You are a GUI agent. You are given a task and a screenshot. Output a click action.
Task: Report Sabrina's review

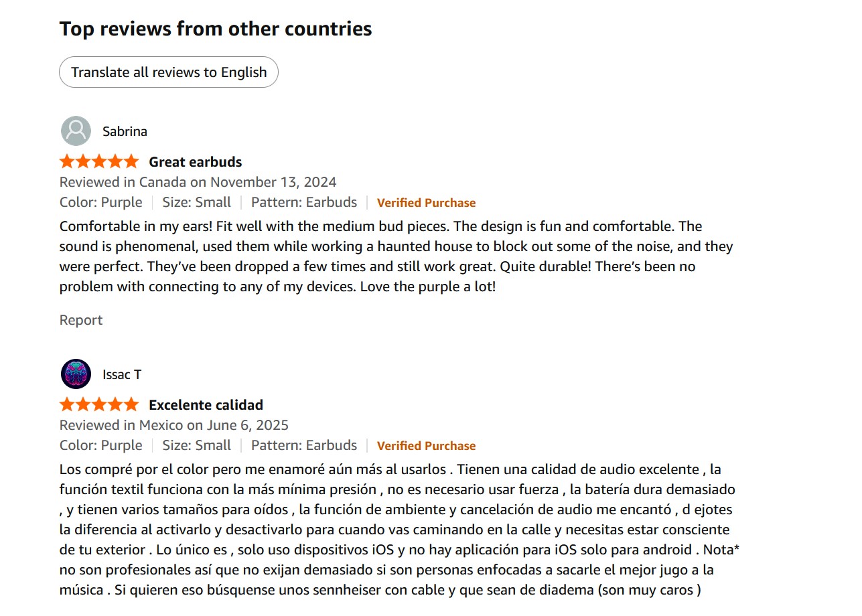(81, 320)
